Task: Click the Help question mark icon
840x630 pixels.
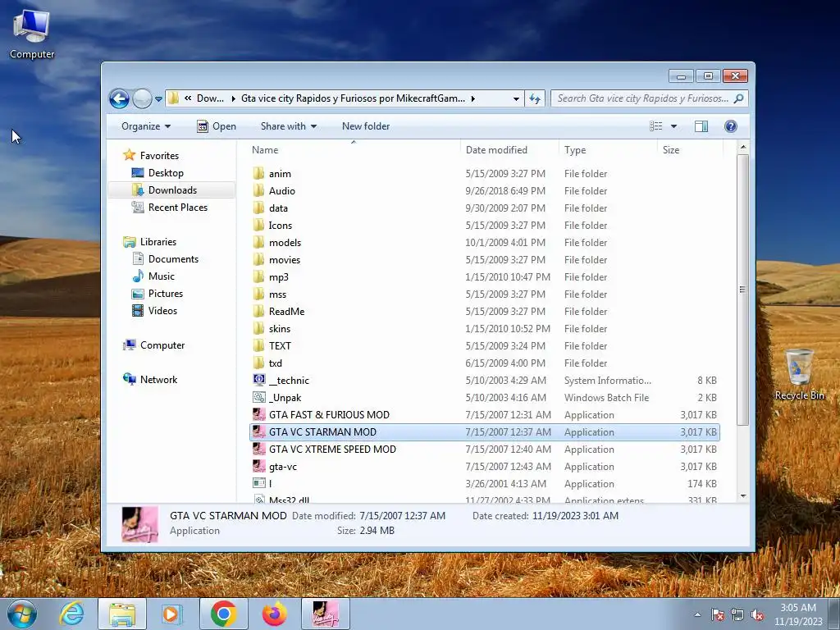Action: tap(731, 126)
